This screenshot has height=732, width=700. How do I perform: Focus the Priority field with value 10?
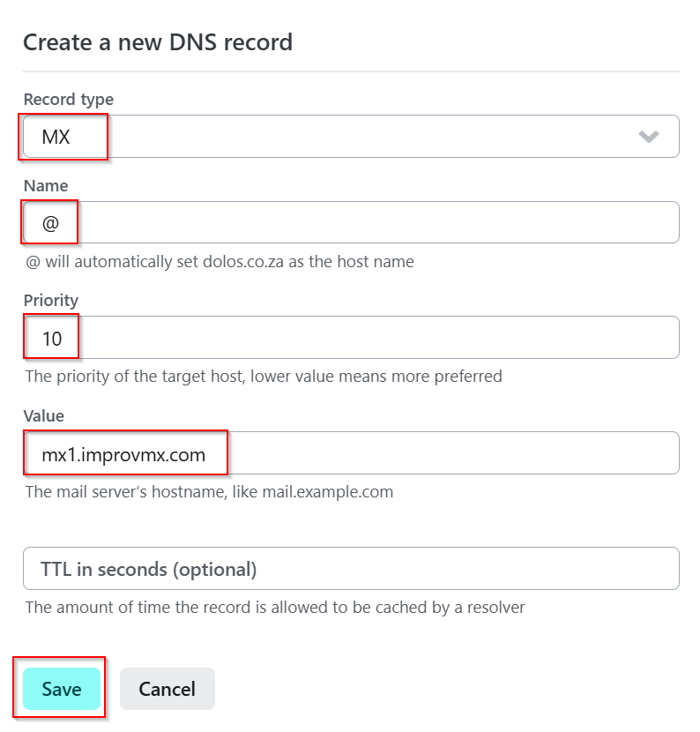[x=351, y=337]
